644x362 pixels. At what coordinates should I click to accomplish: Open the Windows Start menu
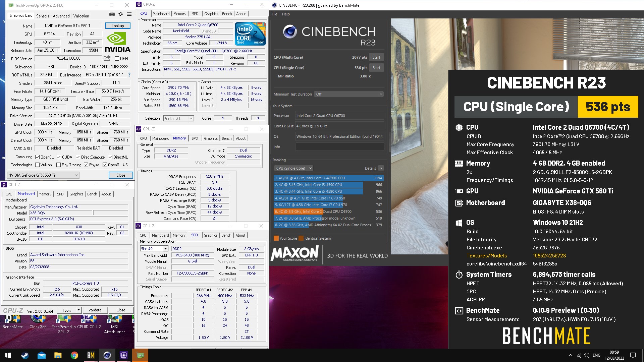[8, 355]
